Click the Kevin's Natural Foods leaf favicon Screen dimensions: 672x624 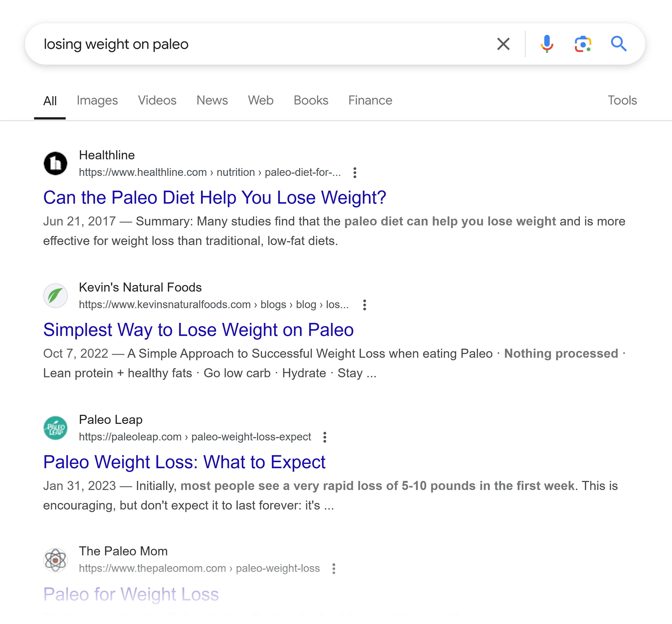point(56,295)
